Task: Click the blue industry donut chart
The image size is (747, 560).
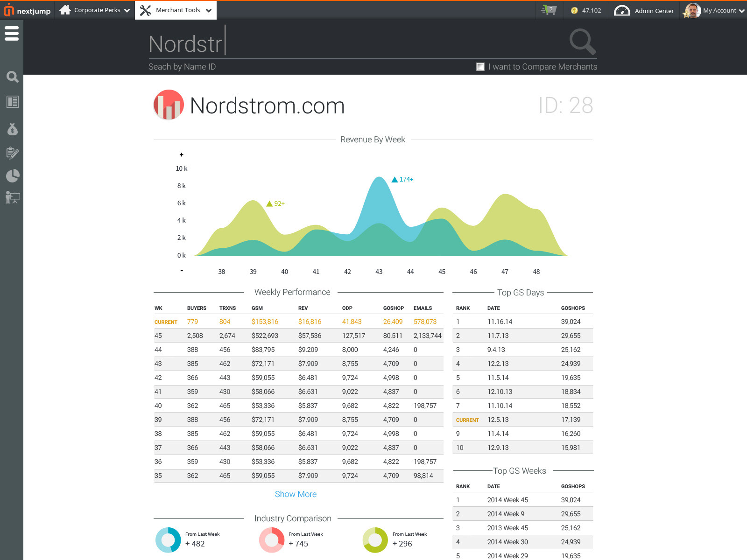Action: [x=168, y=540]
